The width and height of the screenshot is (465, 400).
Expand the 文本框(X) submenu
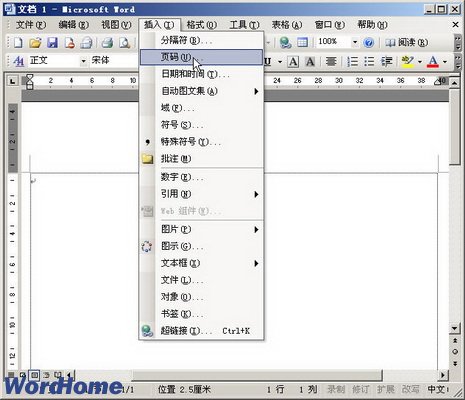[x=201, y=263]
